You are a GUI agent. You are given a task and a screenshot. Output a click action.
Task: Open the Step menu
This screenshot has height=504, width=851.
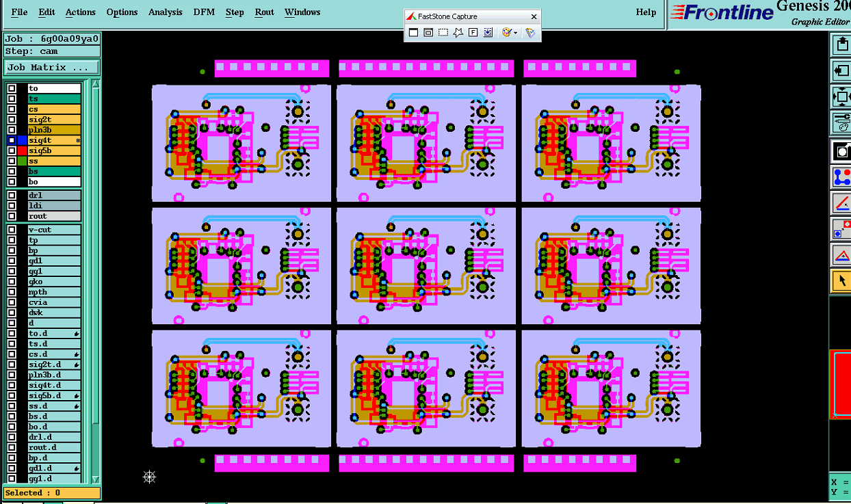point(235,12)
